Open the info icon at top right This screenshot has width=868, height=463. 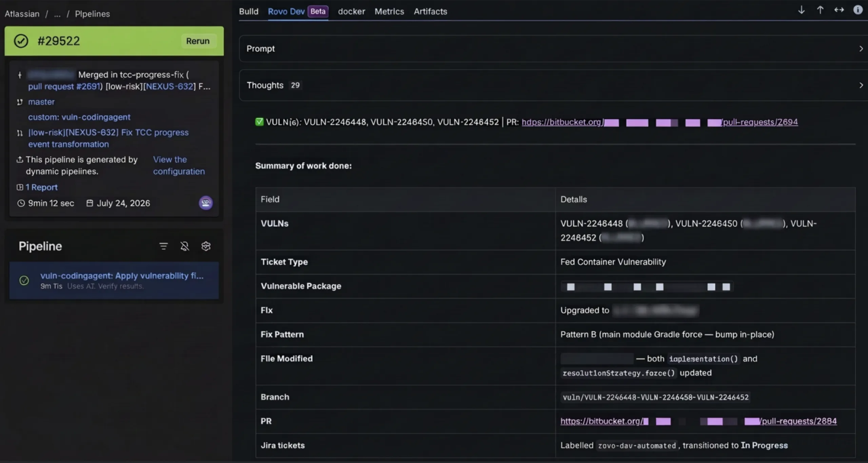click(x=858, y=10)
